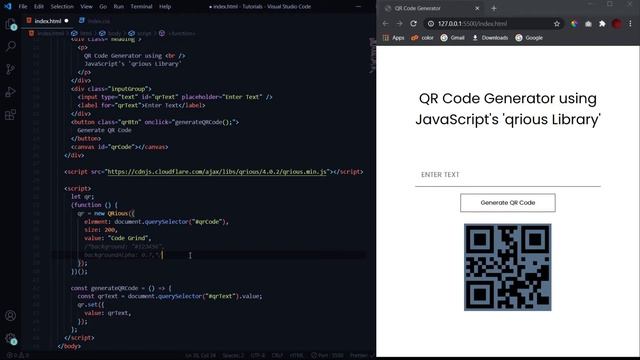This screenshot has width=640, height=360.
Task: View site information icon in address bar
Action: coord(431,24)
